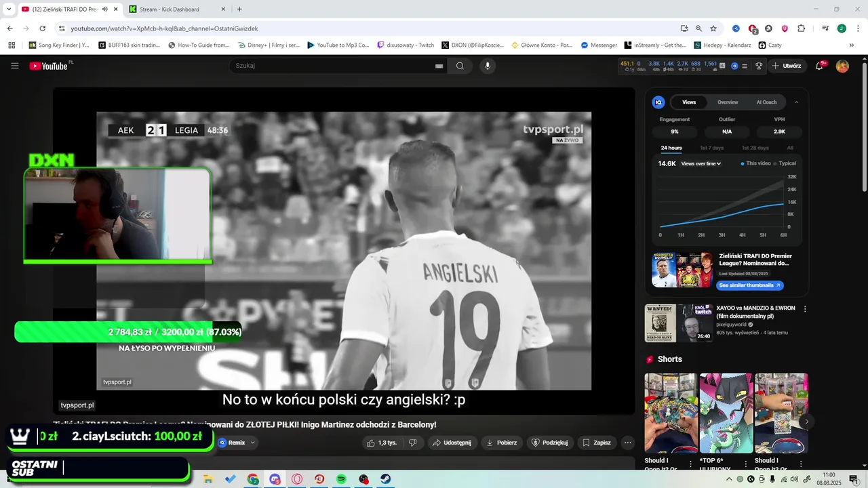The height and width of the screenshot is (488, 868).
Task: Open options for XAYOO vs MANDZIO video
Action: coord(805,309)
